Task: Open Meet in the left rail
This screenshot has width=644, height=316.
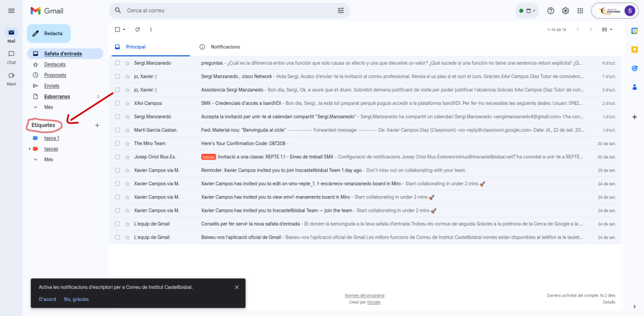Action: pos(11,77)
